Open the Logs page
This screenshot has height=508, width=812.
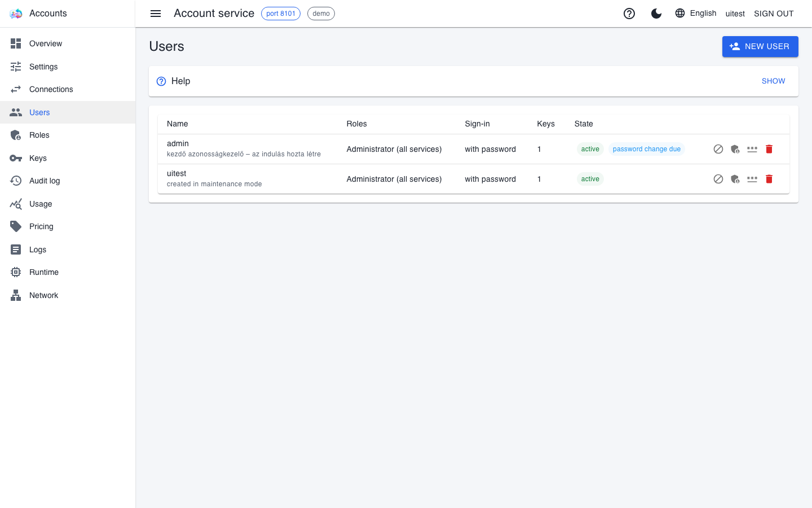pos(68,249)
